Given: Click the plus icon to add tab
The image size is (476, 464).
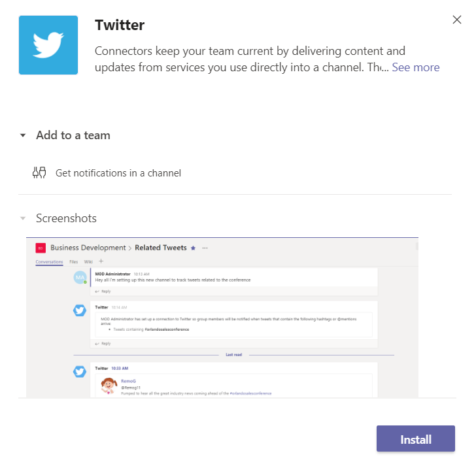Looking at the screenshot, I should click(x=101, y=261).
